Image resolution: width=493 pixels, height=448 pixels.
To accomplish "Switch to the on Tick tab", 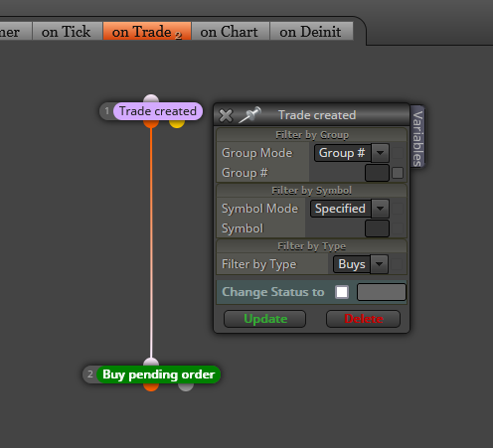I will click(68, 32).
